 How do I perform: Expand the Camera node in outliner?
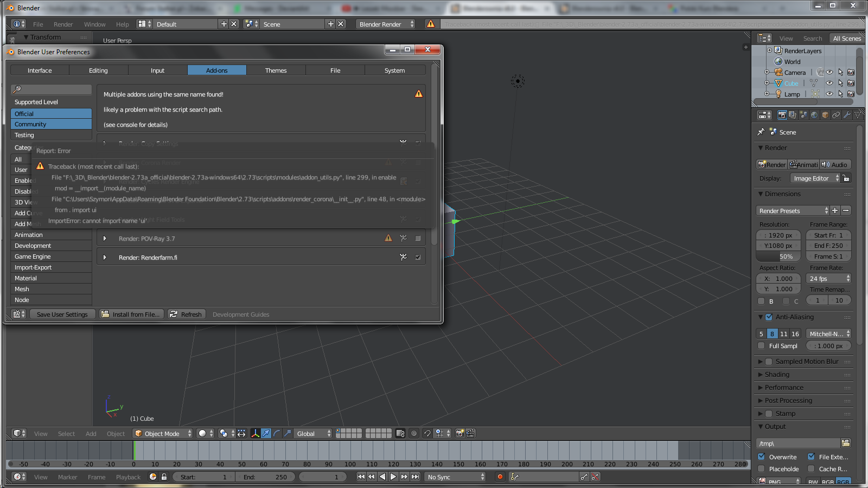767,72
